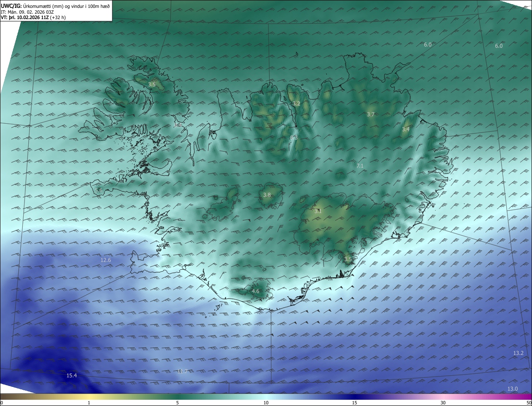Image resolution: width=532 pixels, height=406 pixels.
Task: Click the 12.6 value off the southwest coast
Action: (106, 260)
